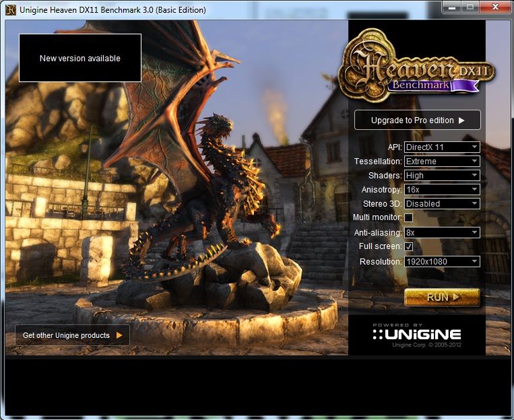
Task: Open the Anisotropy dropdown set to 16x
Action: click(x=442, y=189)
